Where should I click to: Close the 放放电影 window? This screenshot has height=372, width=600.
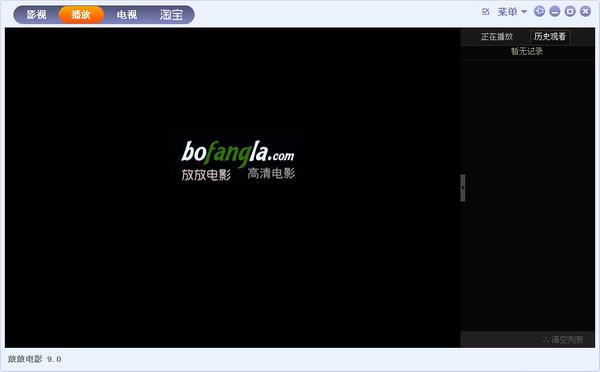tap(585, 11)
